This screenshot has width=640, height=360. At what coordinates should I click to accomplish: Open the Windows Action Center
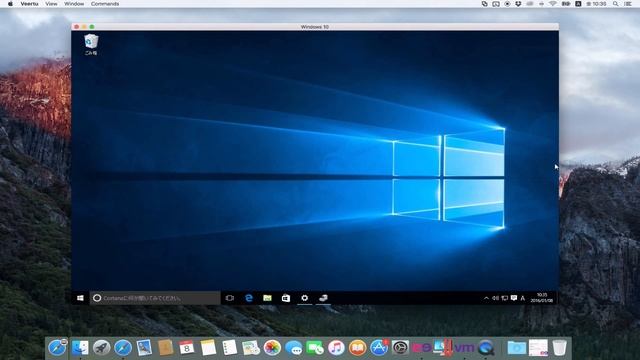(x=514, y=298)
